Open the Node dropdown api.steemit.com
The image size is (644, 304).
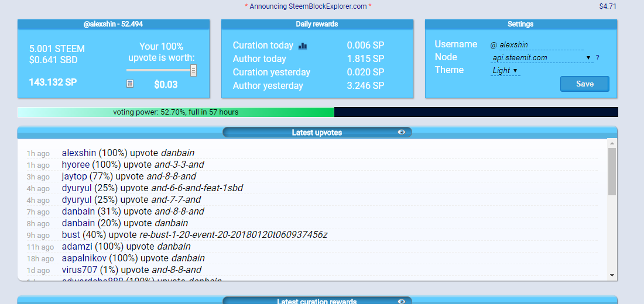point(542,58)
